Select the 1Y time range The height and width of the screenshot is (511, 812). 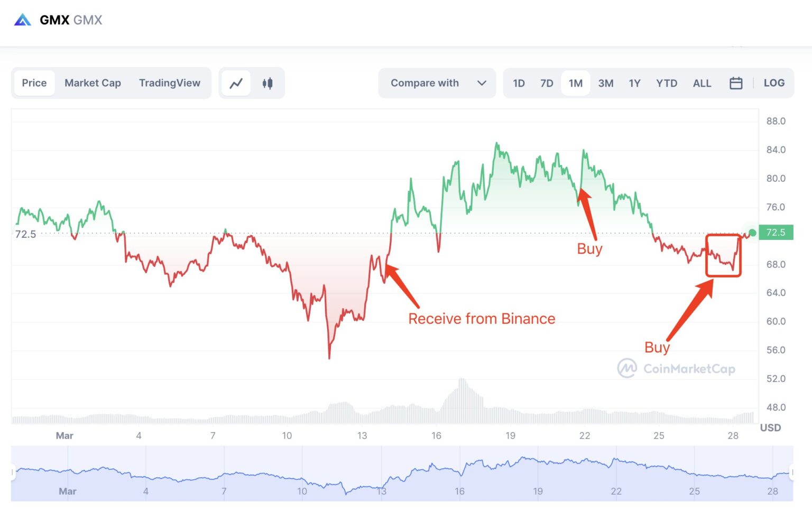click(634, 83)
